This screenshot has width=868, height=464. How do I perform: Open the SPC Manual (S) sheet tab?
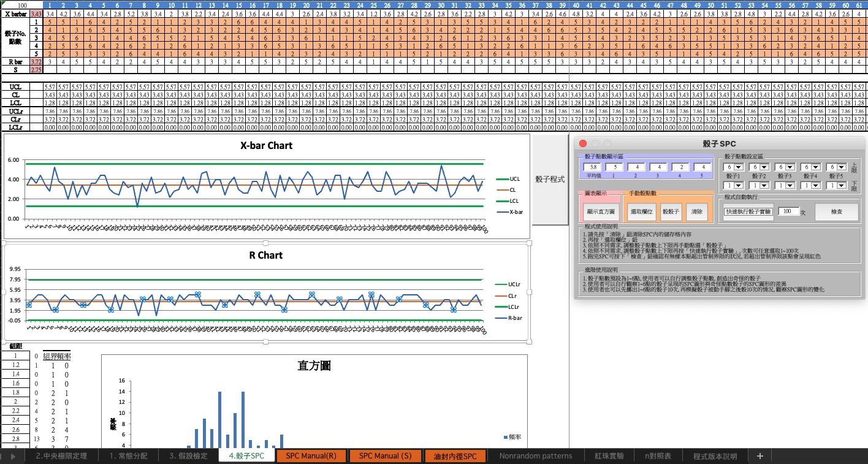[386, 456]
